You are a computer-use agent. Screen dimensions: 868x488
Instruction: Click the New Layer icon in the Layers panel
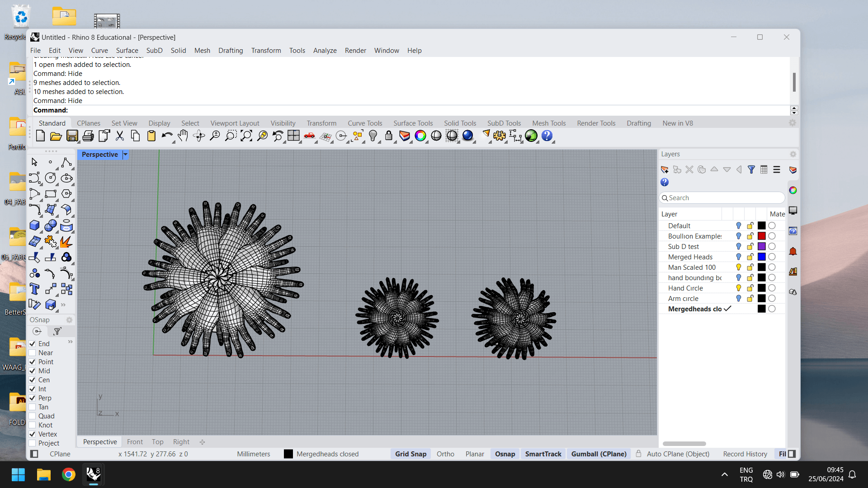(665, 170)
